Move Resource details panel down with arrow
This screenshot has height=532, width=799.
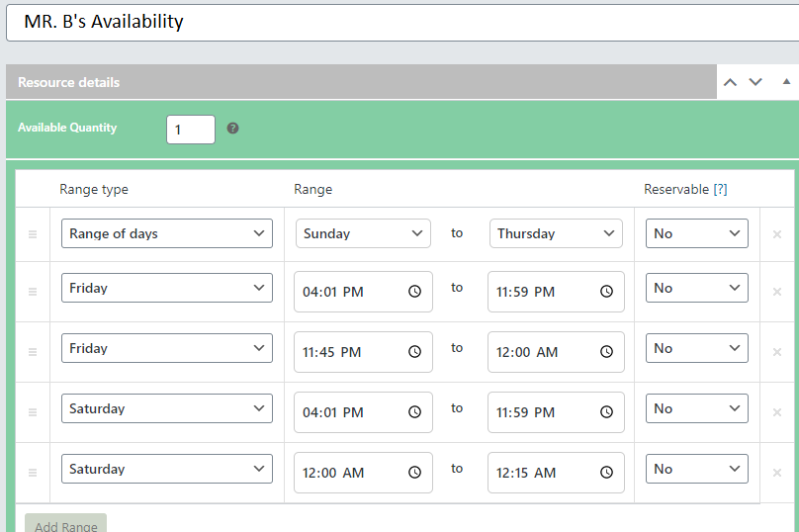click(755, 82)
